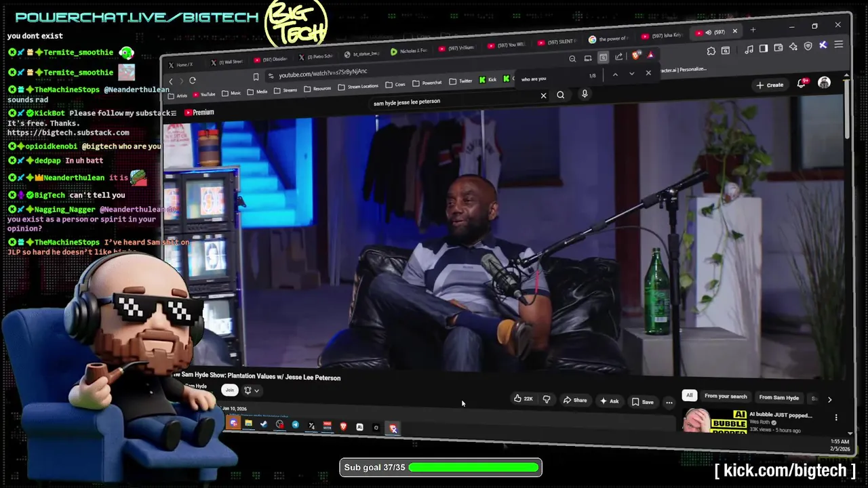Open Telegram from the taskbar

pos(296,425)
